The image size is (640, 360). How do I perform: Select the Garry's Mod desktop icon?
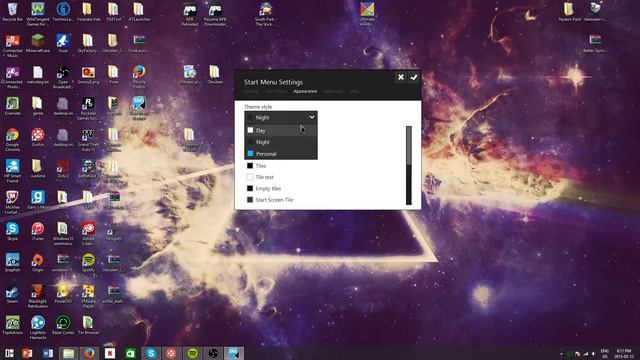(x=38, y=200)
